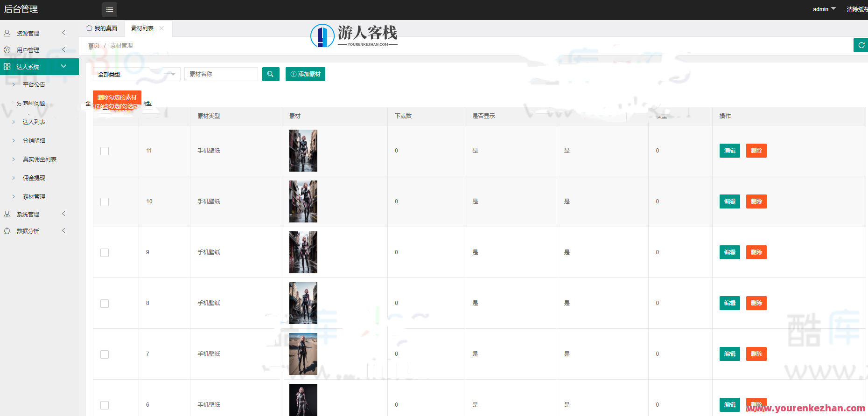
Task: Tick the checkbox for row 7
Action: click(105, 354)
